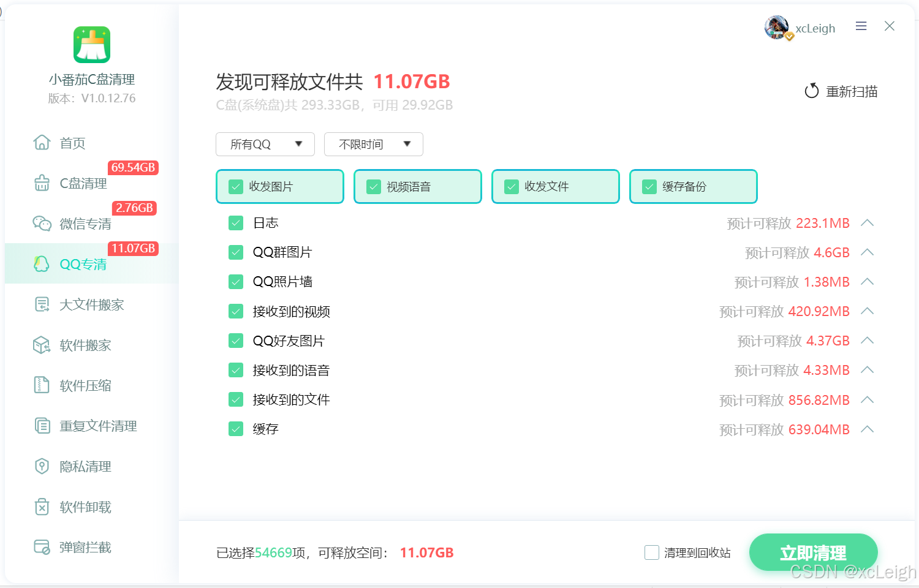The height and width of the screenshot is (588, 919).
Task: Click 预计可释放 856.82MB text
Action: tap(784, 401)
